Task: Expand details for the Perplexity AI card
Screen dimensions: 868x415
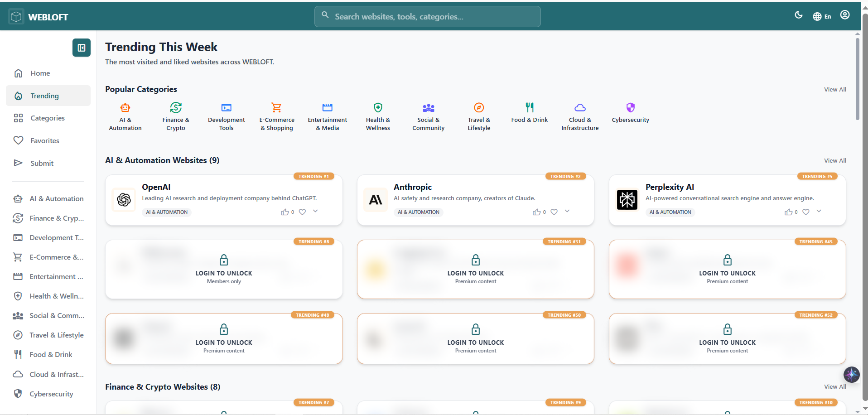Action: [x=819, y=211]
